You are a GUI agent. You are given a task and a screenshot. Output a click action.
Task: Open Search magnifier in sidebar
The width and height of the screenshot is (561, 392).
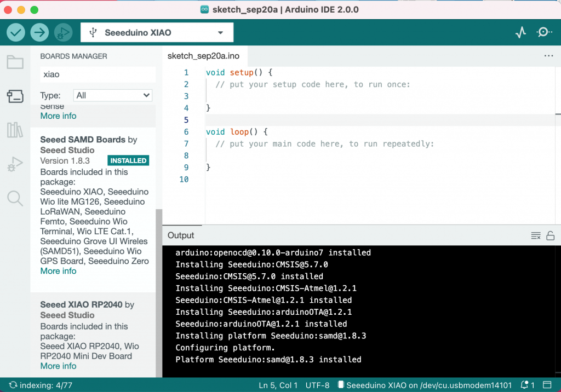click(15, 198)
